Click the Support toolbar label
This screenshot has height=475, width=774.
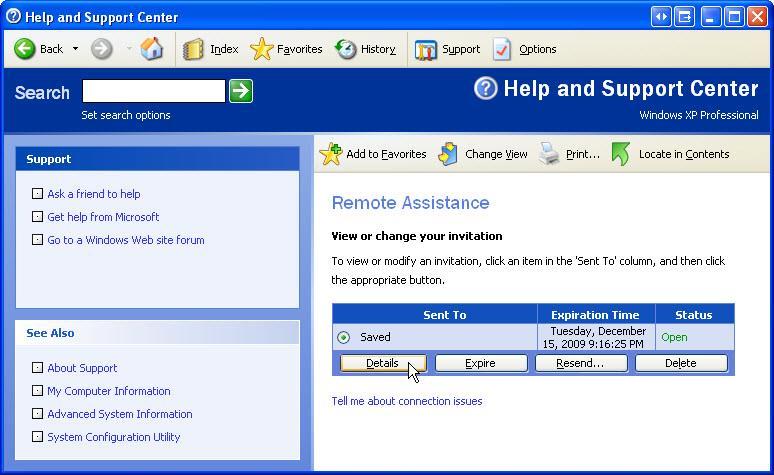pyautogui.click(x=461, y=49)
